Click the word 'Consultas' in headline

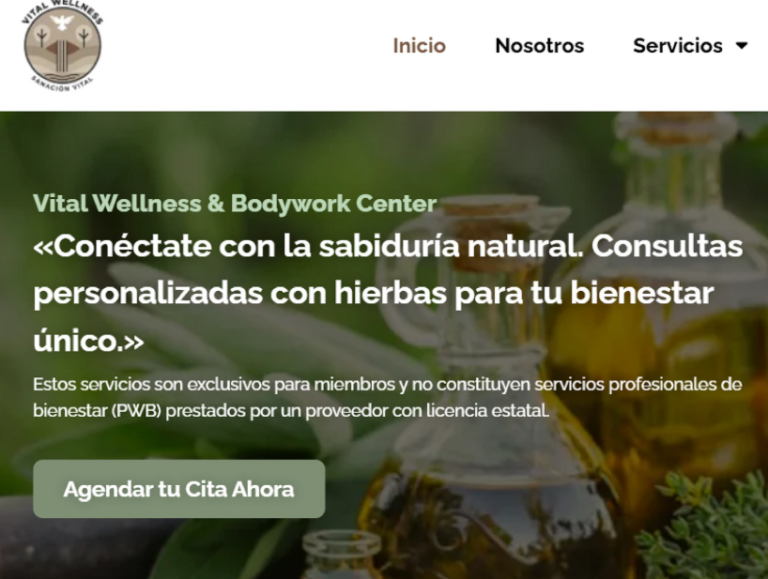pyautogui.click(x=667, y=246)
